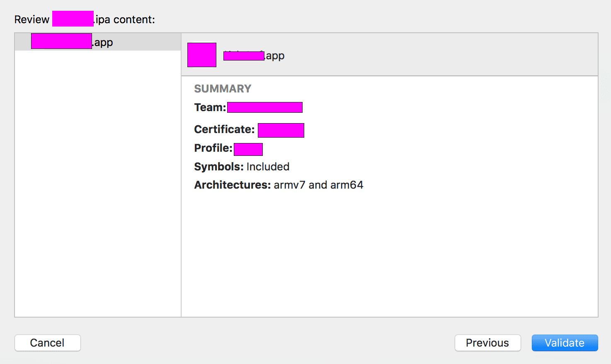Click the Review .ipa content title text

pos(85,19)
